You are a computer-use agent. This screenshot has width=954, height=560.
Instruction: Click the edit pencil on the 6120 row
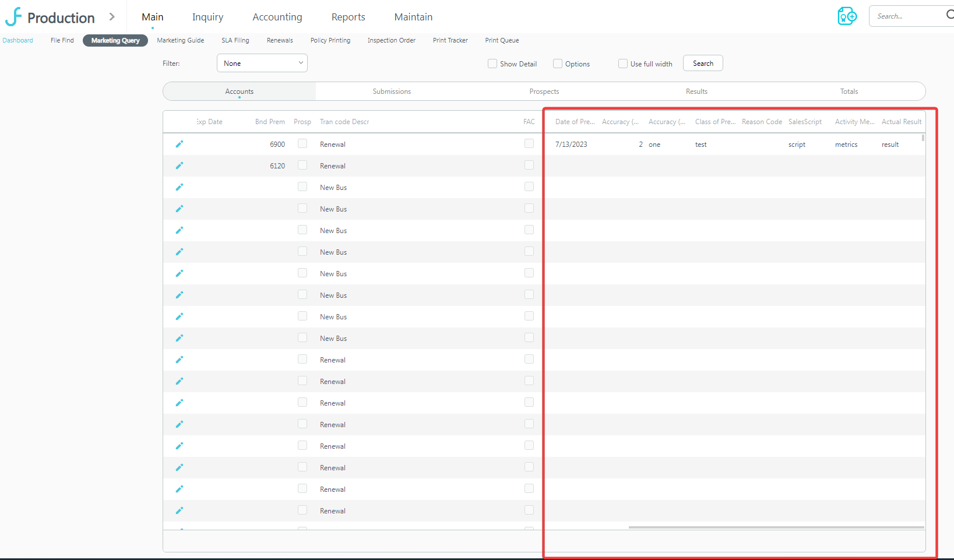coord(179,165)
